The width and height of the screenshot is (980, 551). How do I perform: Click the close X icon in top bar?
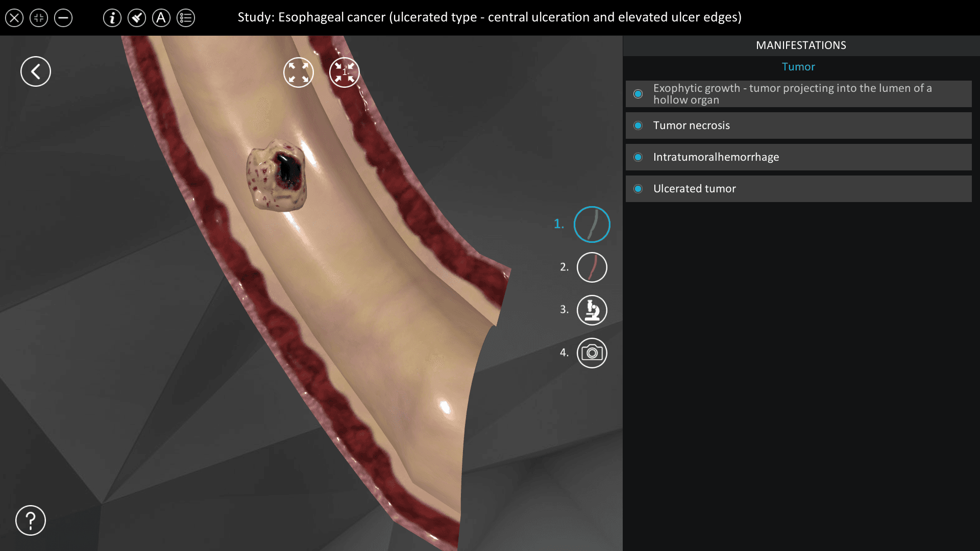tap(14, 18)
